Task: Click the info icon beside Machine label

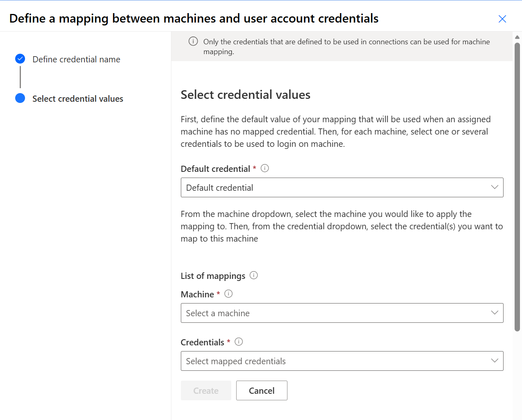Action: tap(228, 294)
